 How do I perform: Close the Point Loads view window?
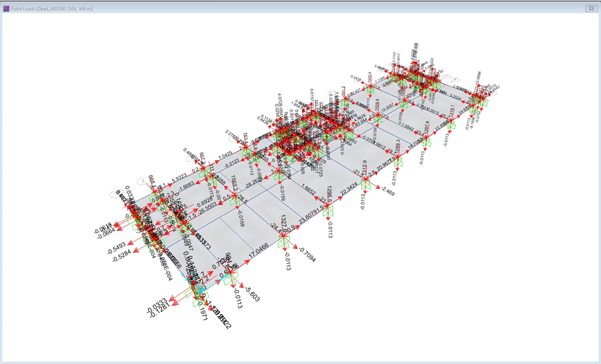pos(590,9)
